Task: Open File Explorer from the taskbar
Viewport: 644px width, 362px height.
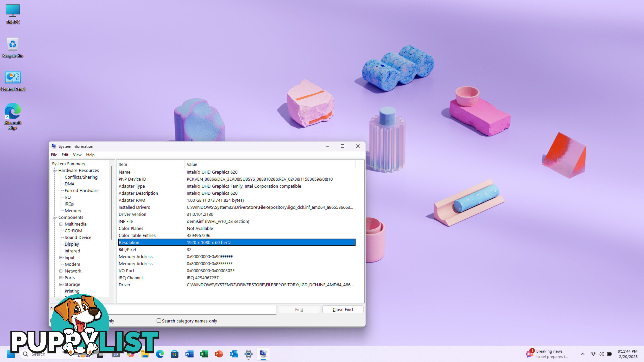Action: pos(145,354)
